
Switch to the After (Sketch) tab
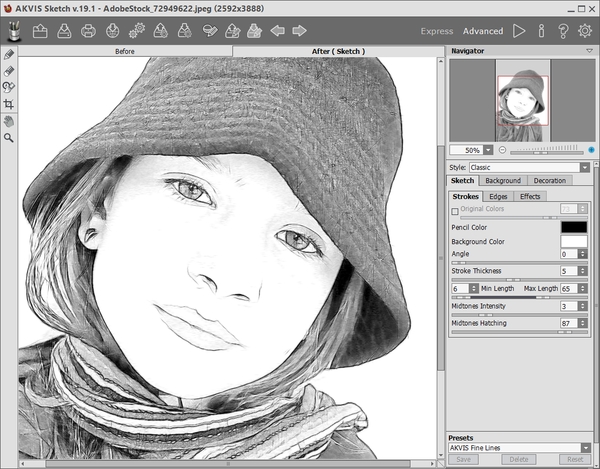tap(338, 51)
